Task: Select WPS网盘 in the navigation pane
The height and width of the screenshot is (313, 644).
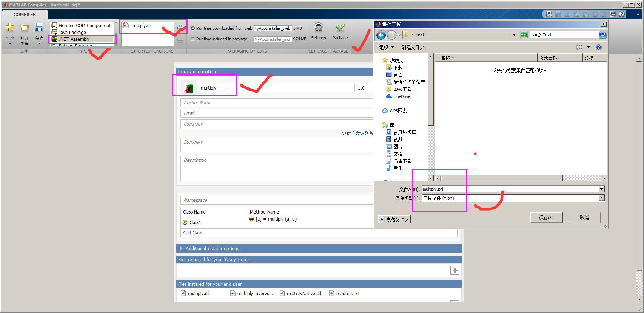Action: [x=394, y=111]
